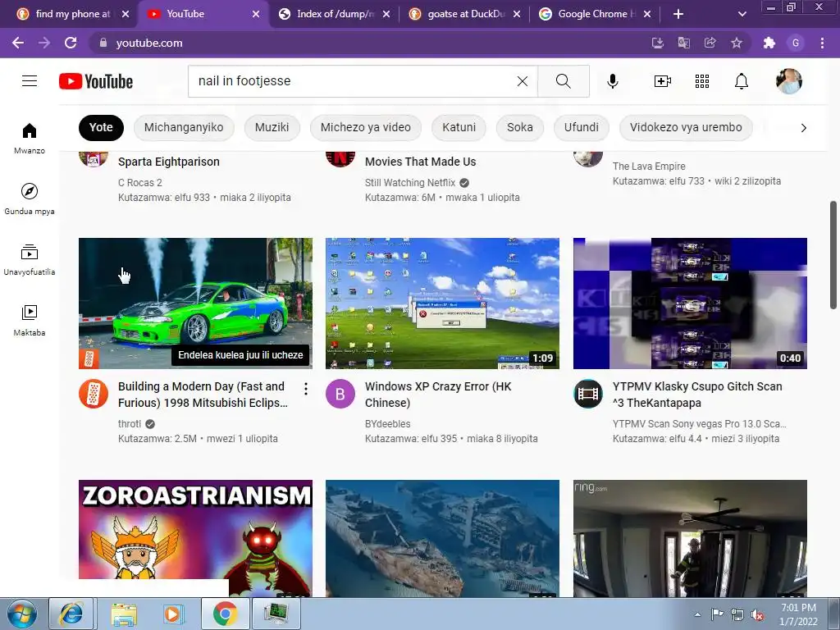Click the youtube.com address bar
The width and height of the screenshot is (840, 630).
pyautogui.click(x=370, y=43)
